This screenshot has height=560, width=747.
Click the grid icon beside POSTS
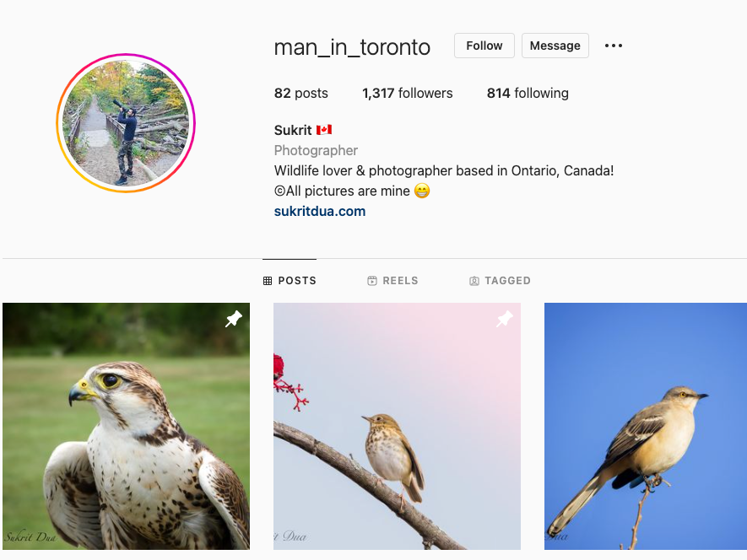click(268, 281)
